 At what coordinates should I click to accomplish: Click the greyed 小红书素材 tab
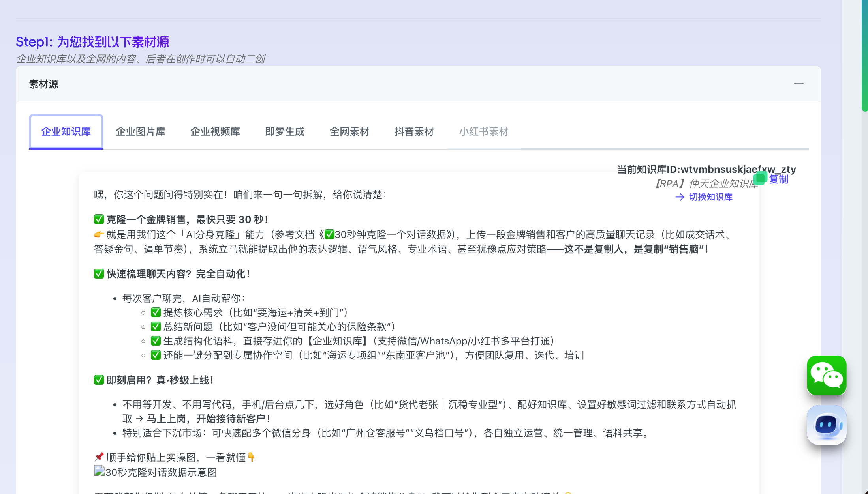(x=484, y=131)
